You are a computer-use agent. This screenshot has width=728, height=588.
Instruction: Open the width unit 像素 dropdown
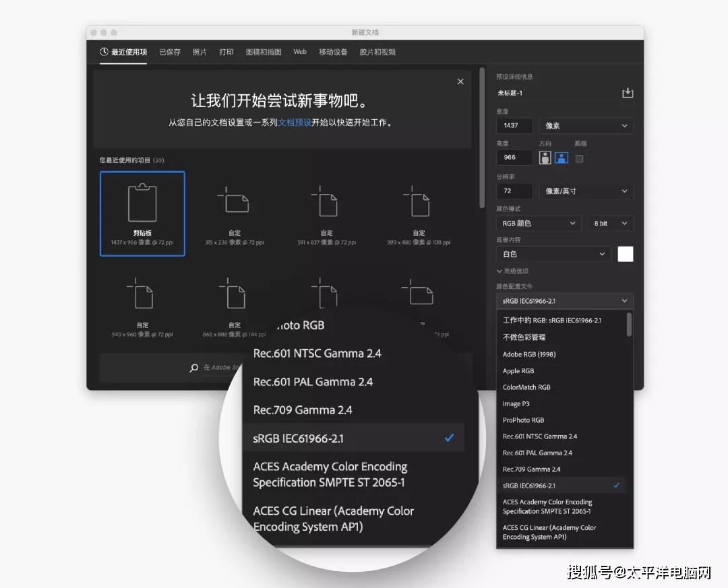click(x=586, y=125)
